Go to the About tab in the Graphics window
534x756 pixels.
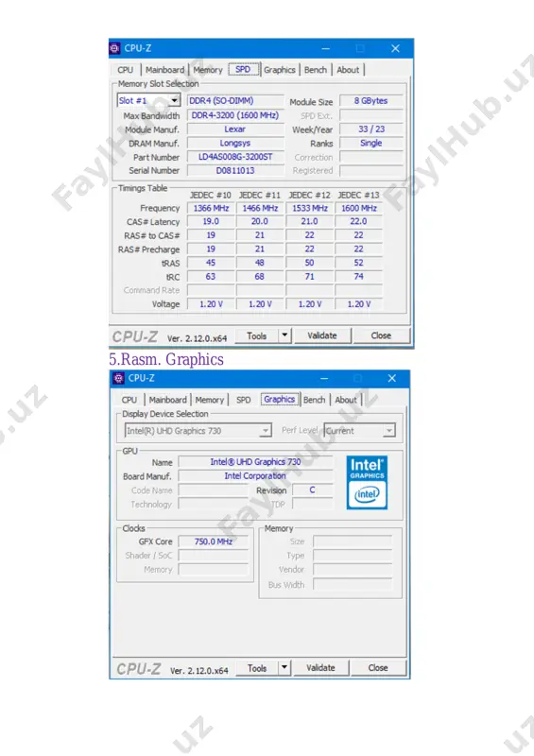point(345,400)
